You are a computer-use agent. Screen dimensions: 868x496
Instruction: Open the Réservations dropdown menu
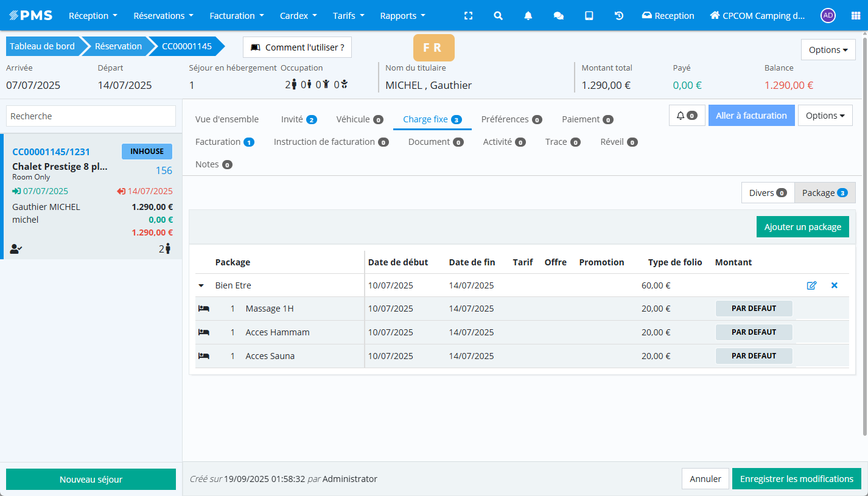[x=163, y=16]
